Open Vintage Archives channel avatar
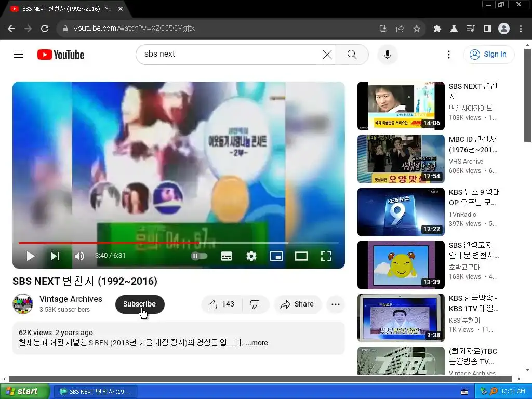532x399 pixels. click(x=23, y=303)
